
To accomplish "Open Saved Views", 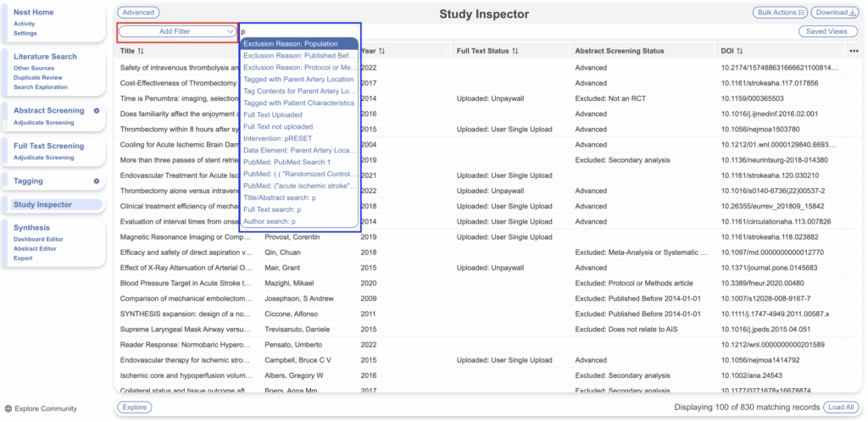I will [826, 31].
